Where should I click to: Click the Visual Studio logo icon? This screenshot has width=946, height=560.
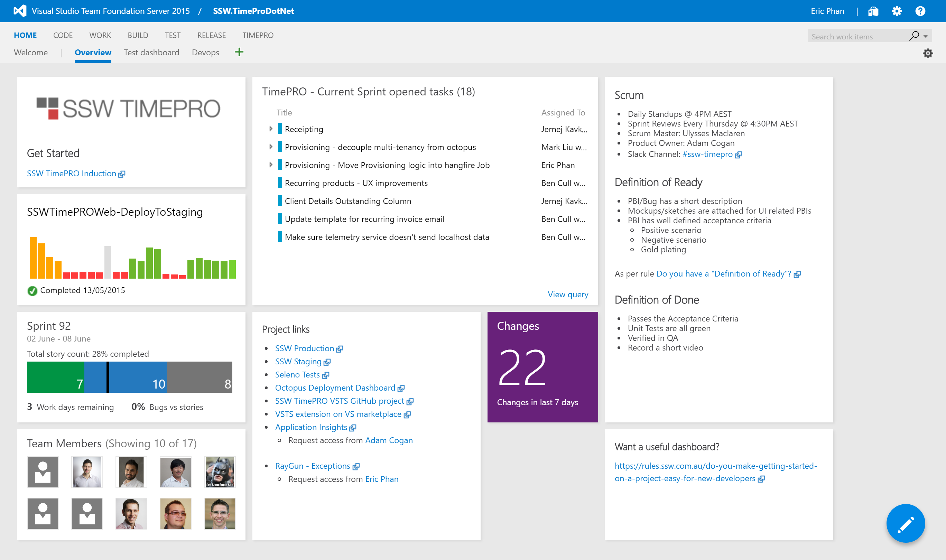point(20,11)
